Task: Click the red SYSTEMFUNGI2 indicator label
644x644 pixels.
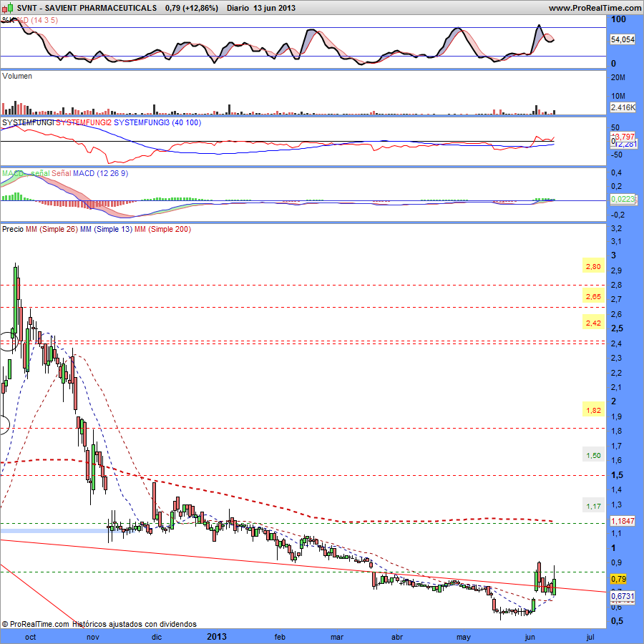Action: pyautogui.click(x=84, y=122)
